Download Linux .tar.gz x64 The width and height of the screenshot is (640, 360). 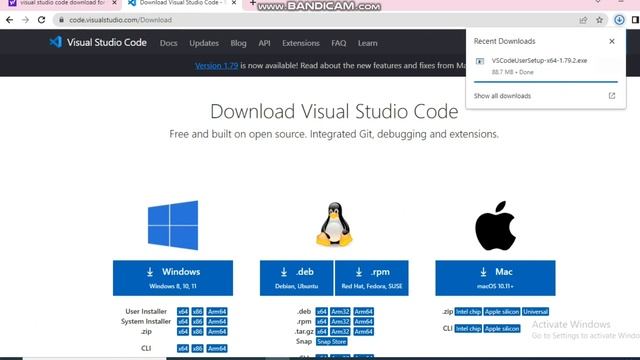322,331
